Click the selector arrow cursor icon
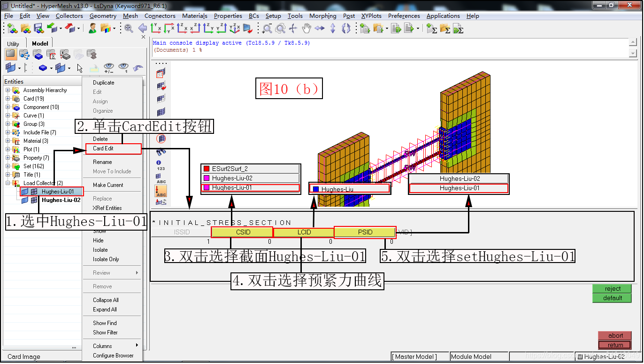Viewport: 644px width, 364px height. point(80,68)
